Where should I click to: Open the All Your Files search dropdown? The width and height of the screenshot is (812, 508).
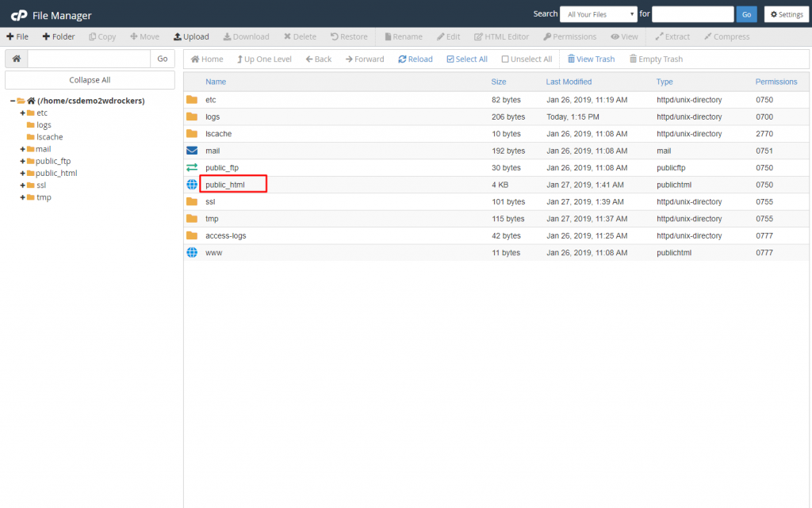pos(598,14)
